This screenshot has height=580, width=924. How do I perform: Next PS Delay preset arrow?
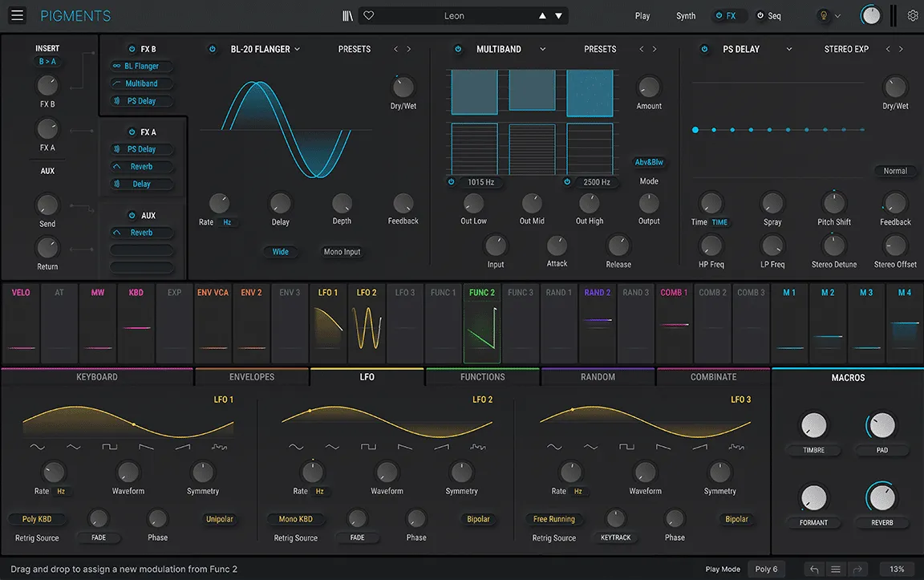coord(901,49)
